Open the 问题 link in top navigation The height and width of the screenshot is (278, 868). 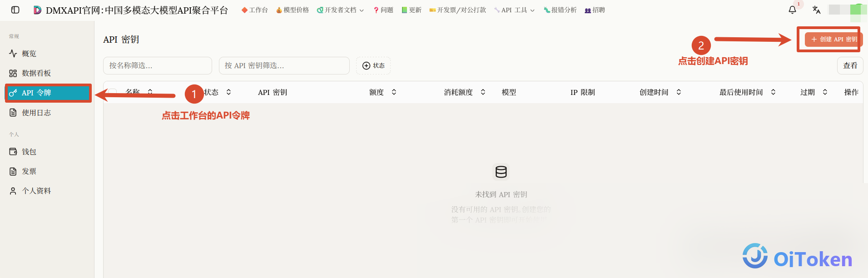(383, 10)
